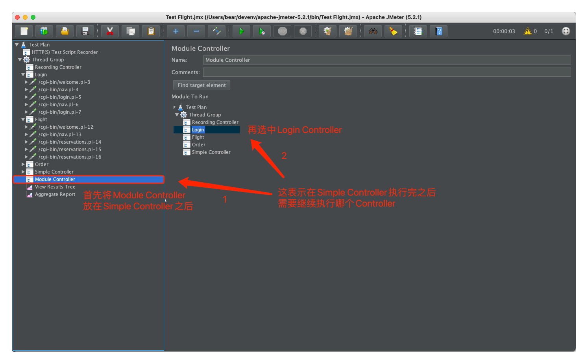Select Login in Module To Run tree

[x=198, y=130]
